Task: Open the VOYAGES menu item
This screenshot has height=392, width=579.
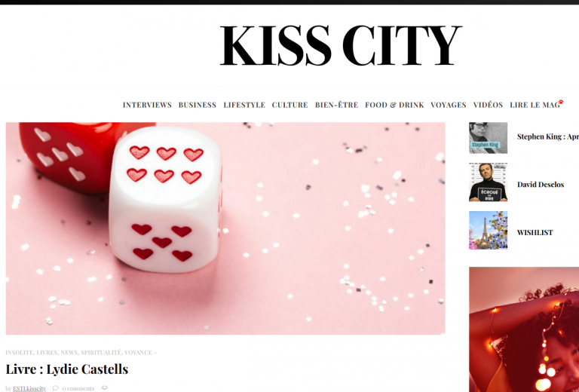Action: [x=449, y=106]
